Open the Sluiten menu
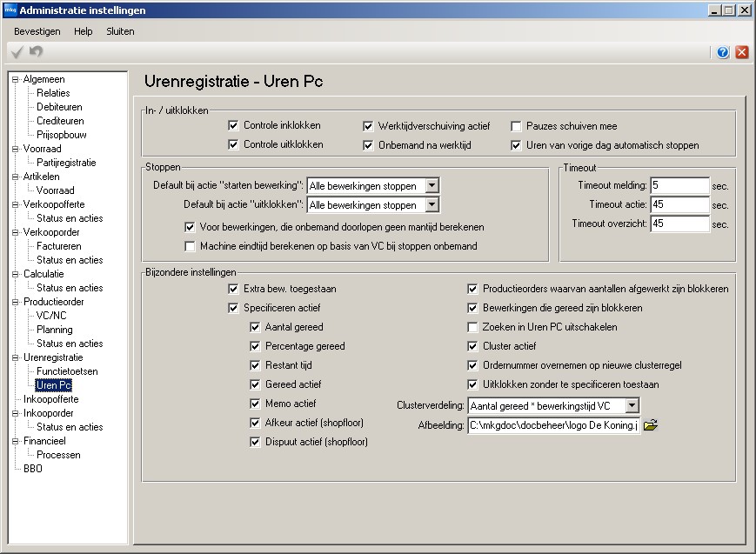This screenshot has width=756, height=554. 120,31
